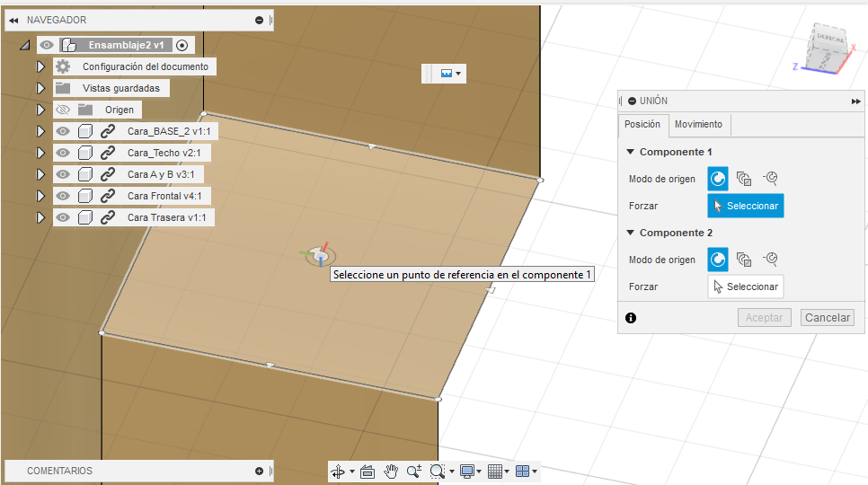The height and width of the screenshot is (485, 868).
Task: Click the Zoom Window (fit) icon
Action: click(438, 472)
